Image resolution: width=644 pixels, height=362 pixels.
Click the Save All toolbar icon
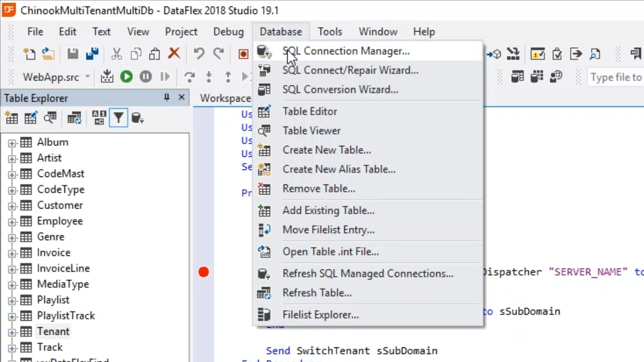click(92, 54)
